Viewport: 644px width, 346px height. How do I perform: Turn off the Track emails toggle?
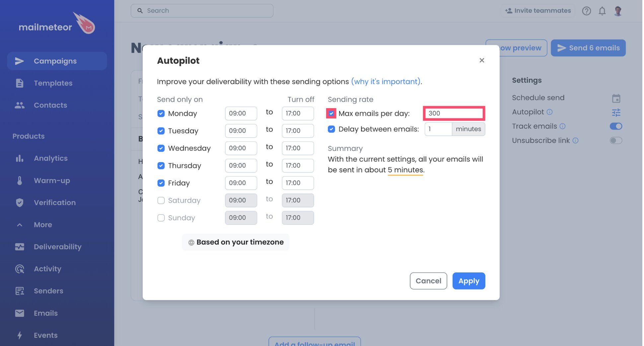coord(616,126)
